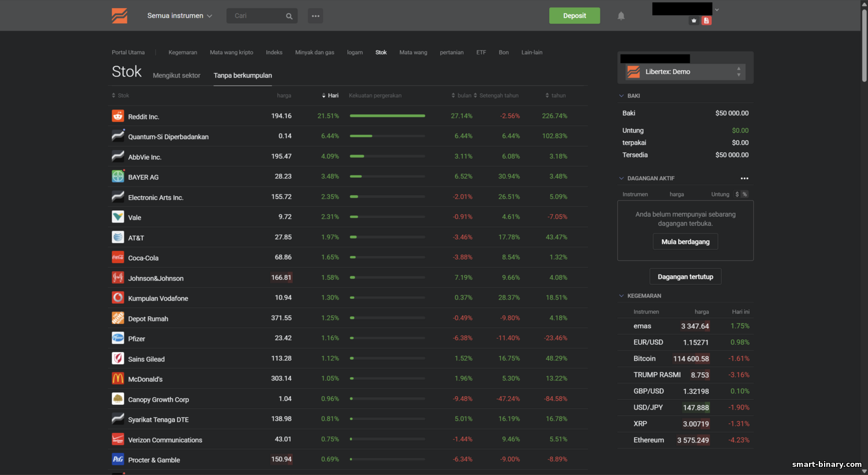Screen dimensions: 868x475
Task: Click the Verizon Communications logo icon
Action: click(118, 439)
